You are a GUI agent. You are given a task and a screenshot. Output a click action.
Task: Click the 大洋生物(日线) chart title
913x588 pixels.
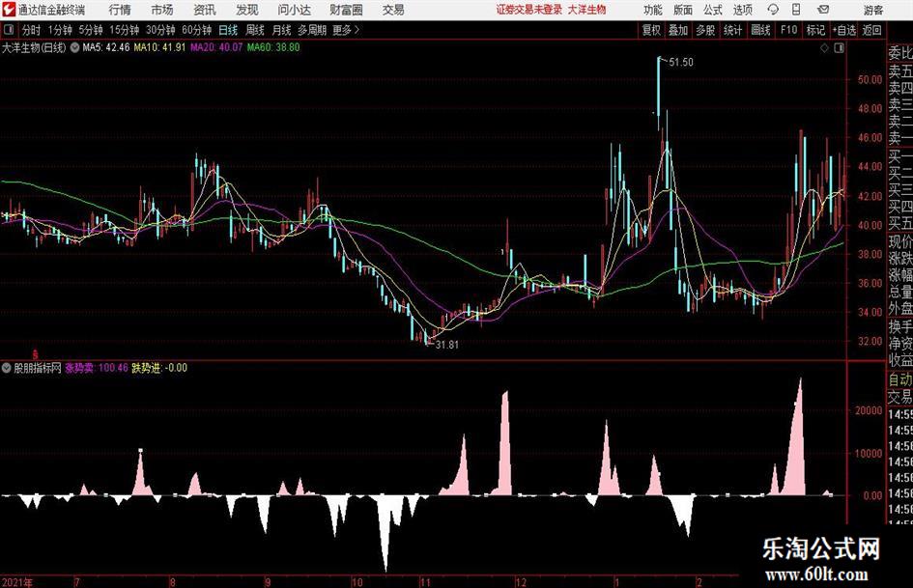34,47
